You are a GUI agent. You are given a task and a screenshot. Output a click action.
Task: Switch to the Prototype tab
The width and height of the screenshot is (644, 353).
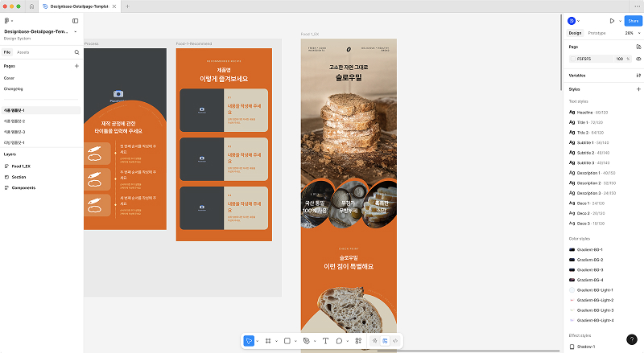pyautogui.click(x=597, y=33)
